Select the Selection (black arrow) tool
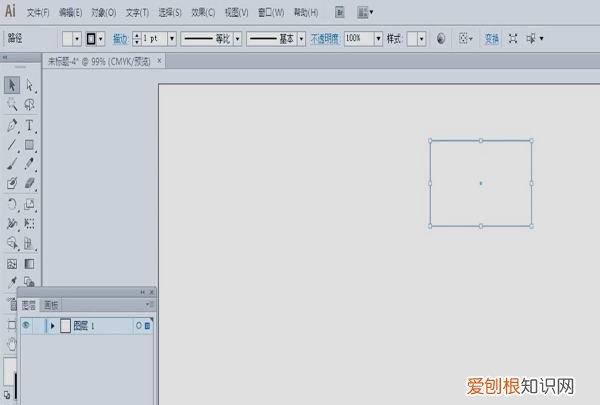 pyautogui.click(x=12, y=86)
